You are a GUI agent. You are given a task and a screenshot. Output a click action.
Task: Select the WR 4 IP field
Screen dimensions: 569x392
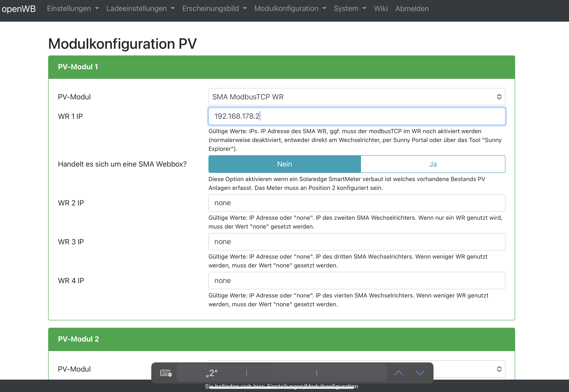357,280
